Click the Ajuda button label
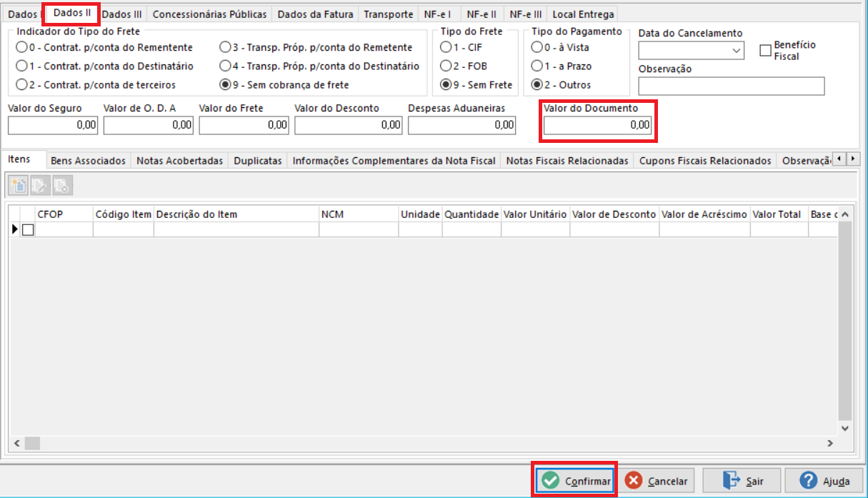This screenshot has width=868, height=498. coord(836,482)
